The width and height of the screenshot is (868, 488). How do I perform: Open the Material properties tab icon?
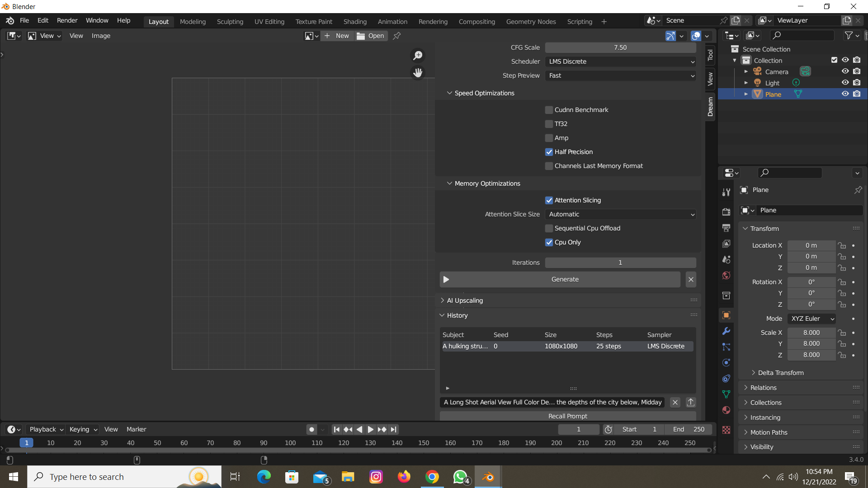pos(726,410)
